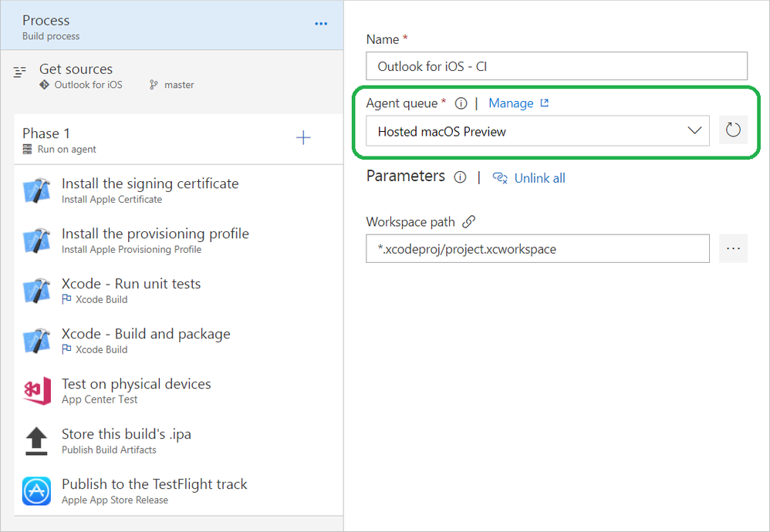Open the Hosted macOS Preview dropdown
Viewport: 770px width, 532px height.
(x=538, y=131)
